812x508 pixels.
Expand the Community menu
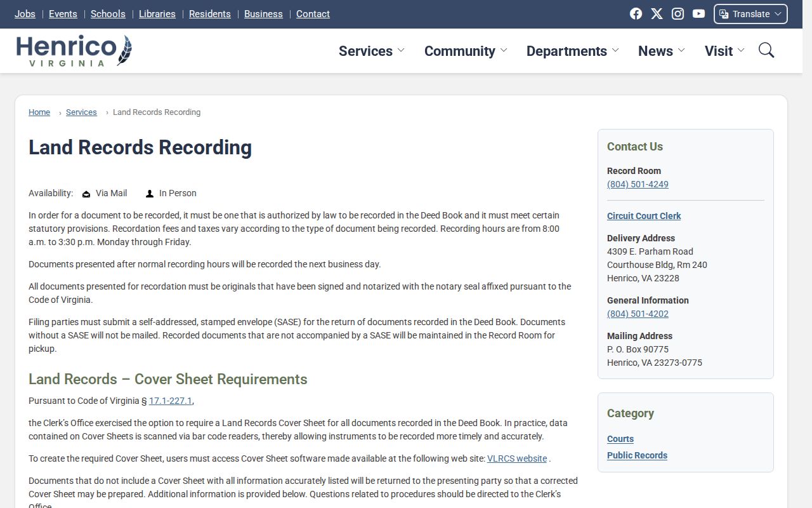point(466,51)
